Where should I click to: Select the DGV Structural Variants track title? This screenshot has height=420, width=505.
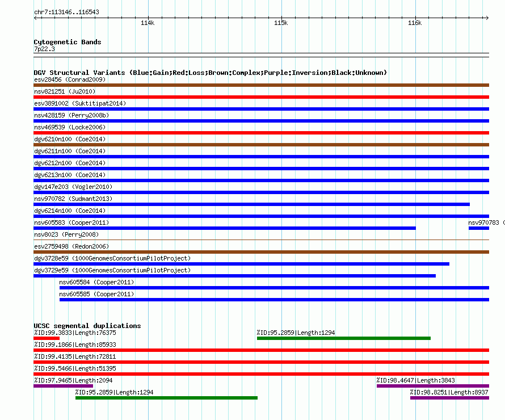pyautogui.click(x=211, y=73)
